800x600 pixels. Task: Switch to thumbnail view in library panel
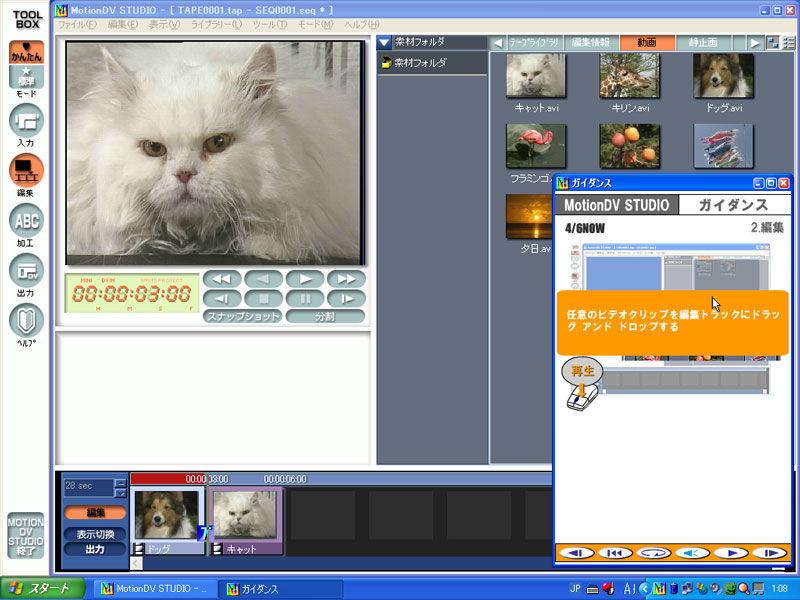tap(772, 42)
